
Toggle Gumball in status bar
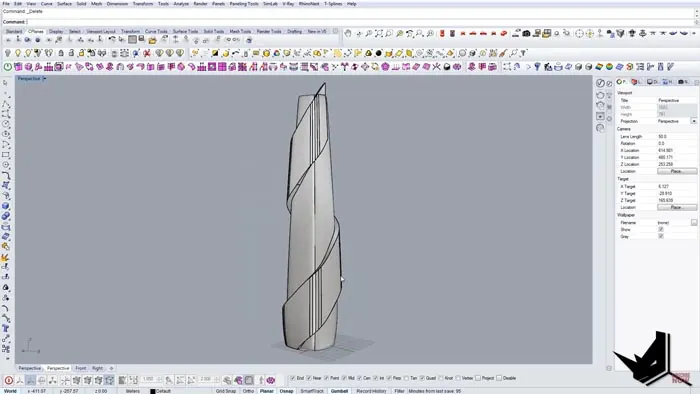point(339,391)
